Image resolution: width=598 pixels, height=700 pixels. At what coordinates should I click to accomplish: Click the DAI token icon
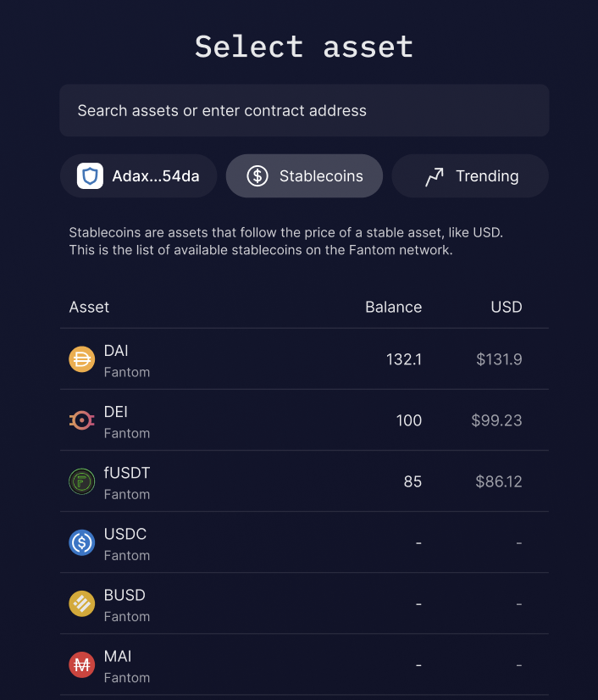[81, 359]
